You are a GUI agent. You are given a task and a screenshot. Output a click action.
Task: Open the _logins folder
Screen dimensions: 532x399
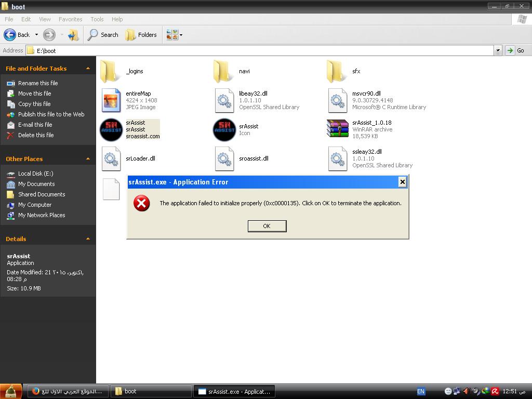pyautogui.click(x=110, y=71)
